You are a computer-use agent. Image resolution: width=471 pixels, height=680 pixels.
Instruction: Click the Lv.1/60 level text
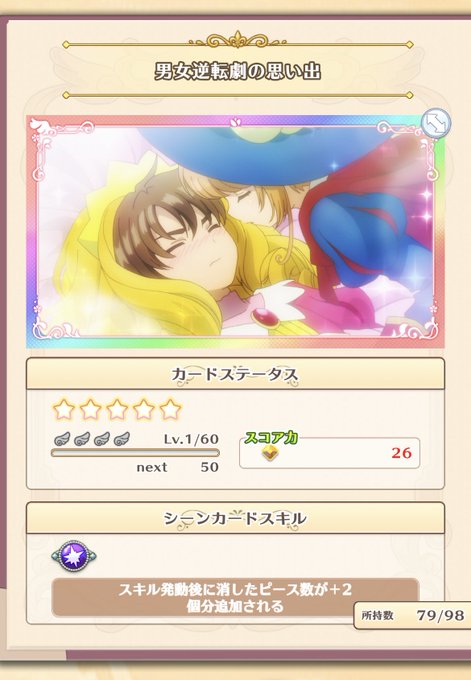pos(191,439)
